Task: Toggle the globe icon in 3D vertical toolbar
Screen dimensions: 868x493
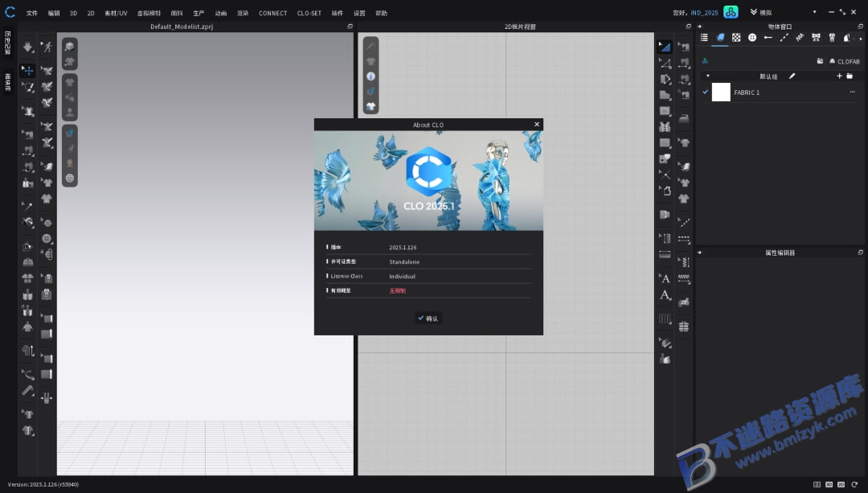Action: click(x=70, y=179)
